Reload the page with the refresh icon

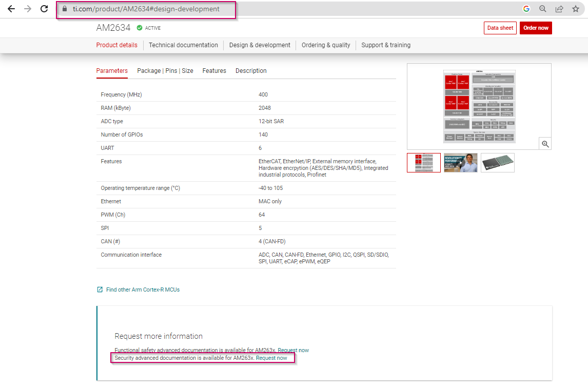(44, 9)
